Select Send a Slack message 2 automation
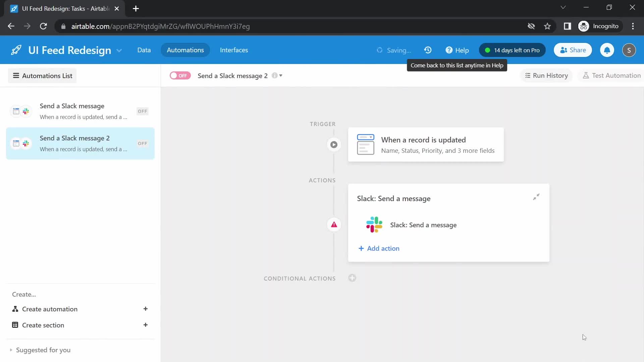Viewport: 644px width, 362px height. point(80,143)
